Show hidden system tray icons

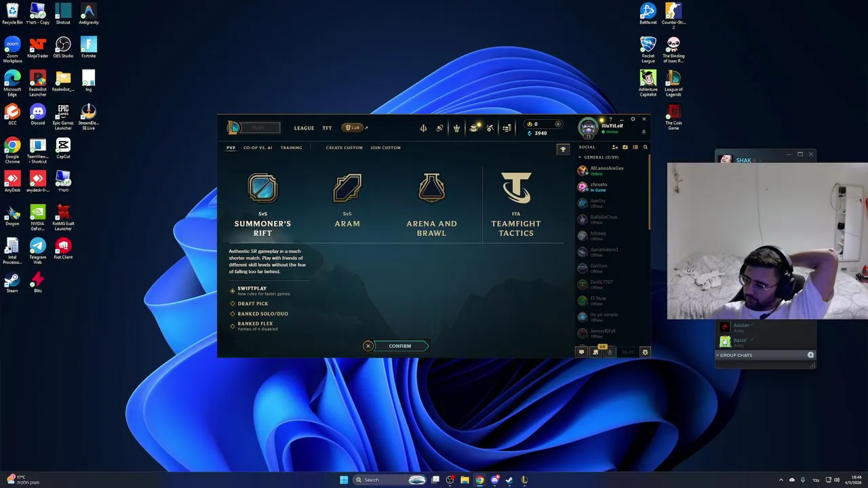(780, 480)
